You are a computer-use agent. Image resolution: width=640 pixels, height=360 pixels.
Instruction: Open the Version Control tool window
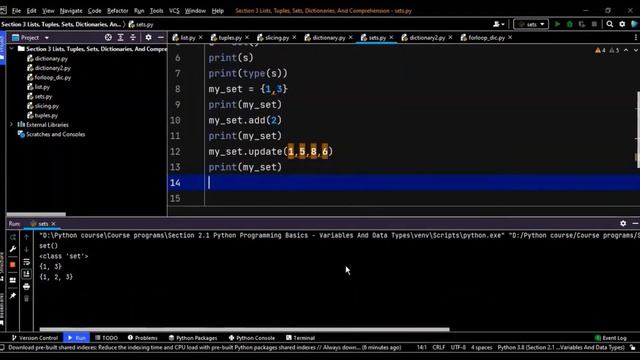(x=35, y=338)
